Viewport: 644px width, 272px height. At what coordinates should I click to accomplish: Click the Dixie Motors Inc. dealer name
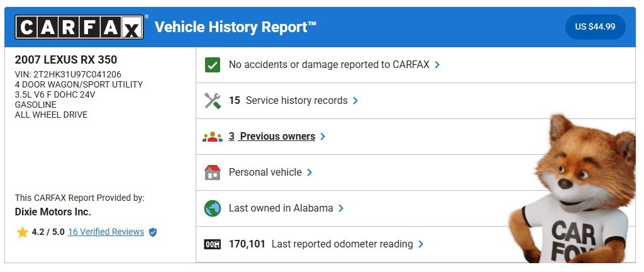tap(53, 212)
